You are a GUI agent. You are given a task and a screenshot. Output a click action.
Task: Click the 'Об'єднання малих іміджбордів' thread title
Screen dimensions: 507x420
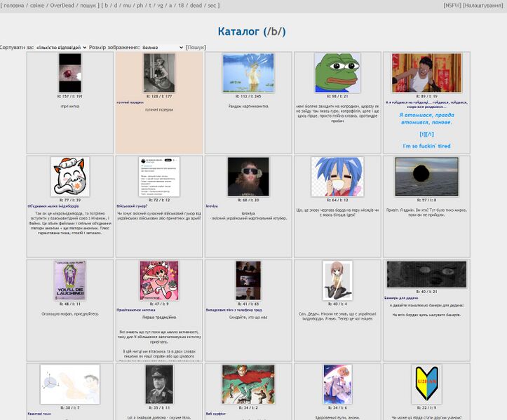pyautogui.click(x=53, y=206)
